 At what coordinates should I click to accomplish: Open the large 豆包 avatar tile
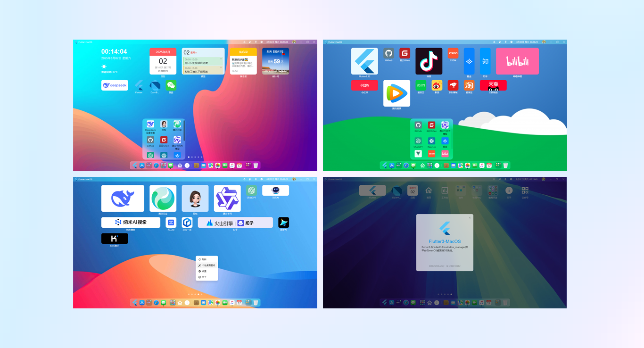pos(195,199)
